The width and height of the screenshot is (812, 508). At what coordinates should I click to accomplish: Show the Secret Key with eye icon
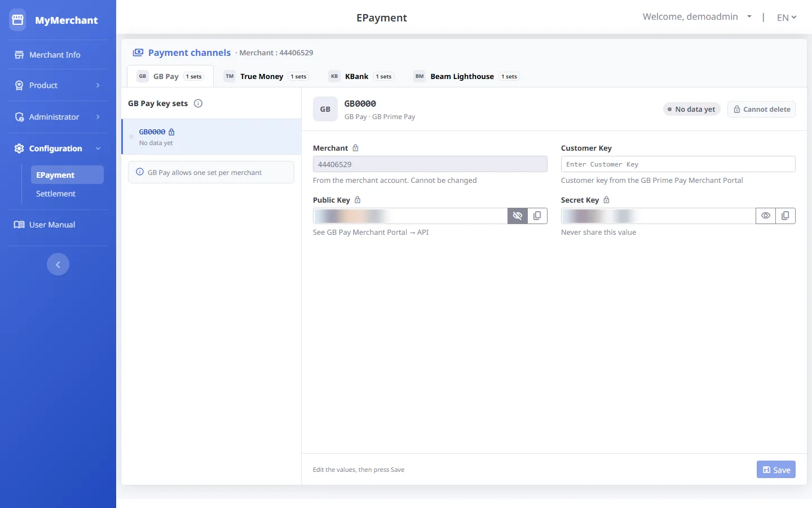point(766,216)
